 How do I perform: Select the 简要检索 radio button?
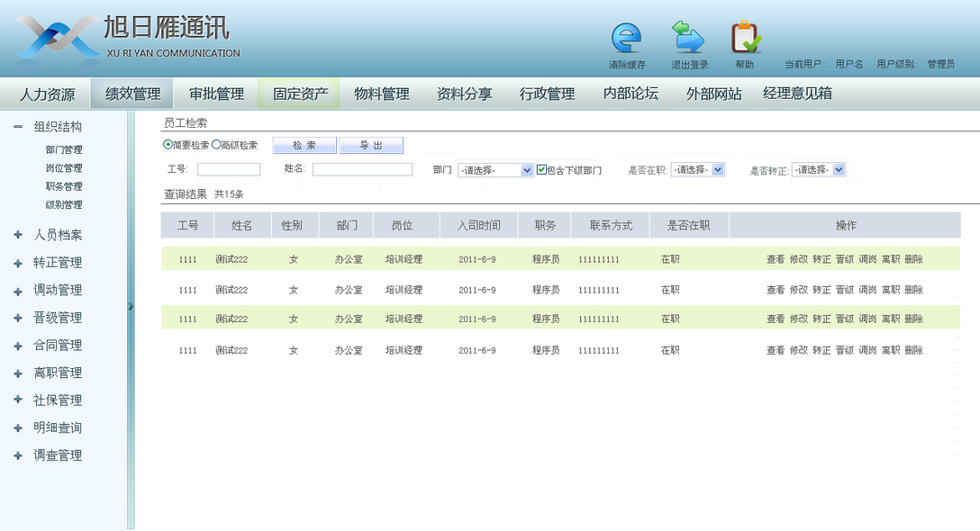168,145
